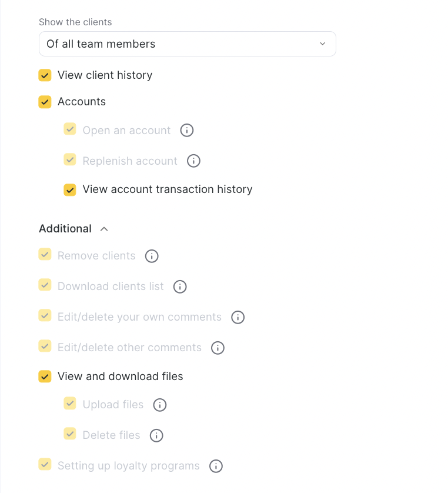Image resolution: width=448 pixels, height=493 pixels.
Task: Toggle the Remove clients checkbox
Action: click(x=45, y=254)
